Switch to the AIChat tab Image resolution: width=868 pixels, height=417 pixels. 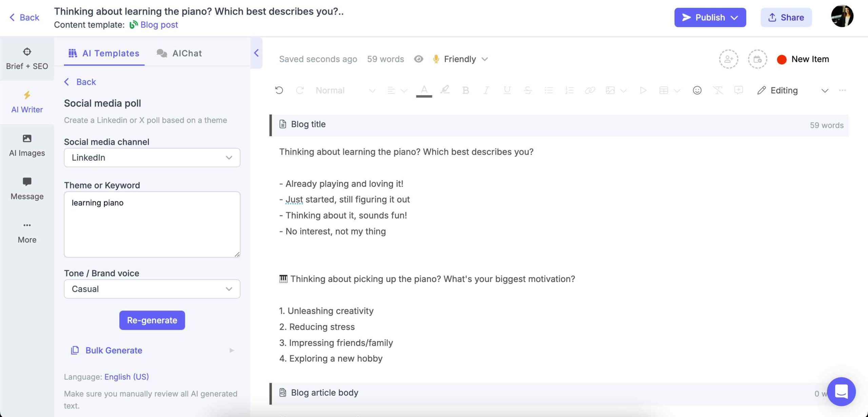coord(186,53)
